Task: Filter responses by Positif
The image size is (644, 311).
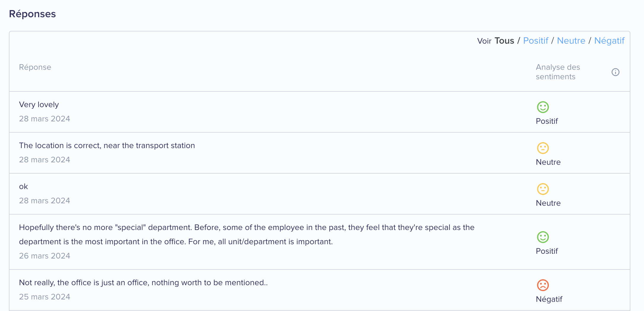Action: click(x=535, y=41)
